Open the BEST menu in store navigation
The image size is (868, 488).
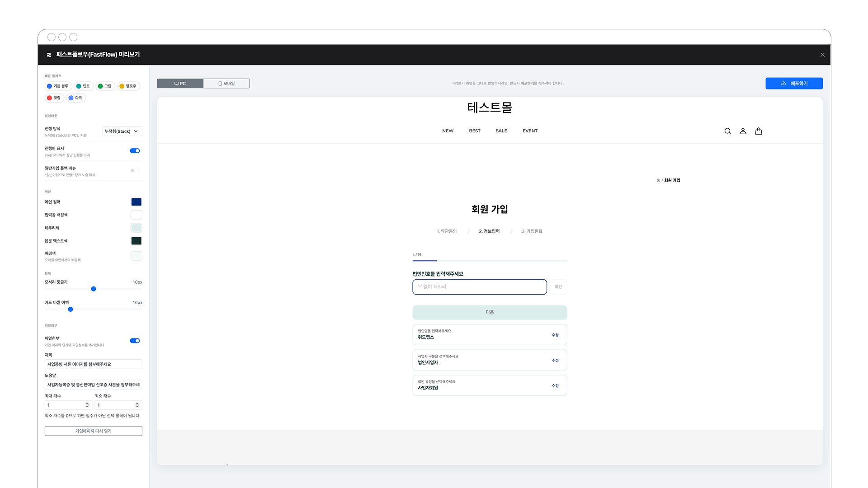click(x=475, y=131)
